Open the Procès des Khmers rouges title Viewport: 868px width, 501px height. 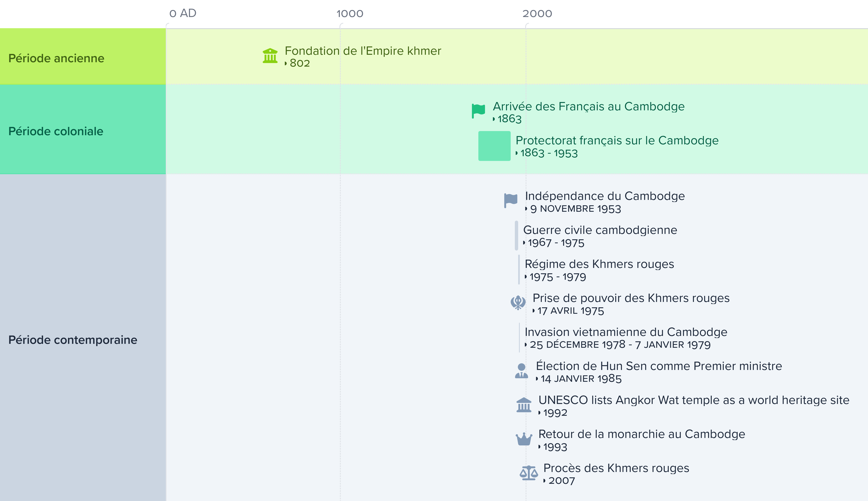[616, 468]
